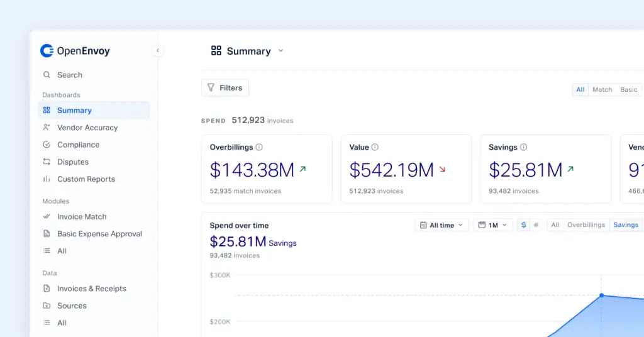Click the Savings info icon
644x337 pixels.
524,147
